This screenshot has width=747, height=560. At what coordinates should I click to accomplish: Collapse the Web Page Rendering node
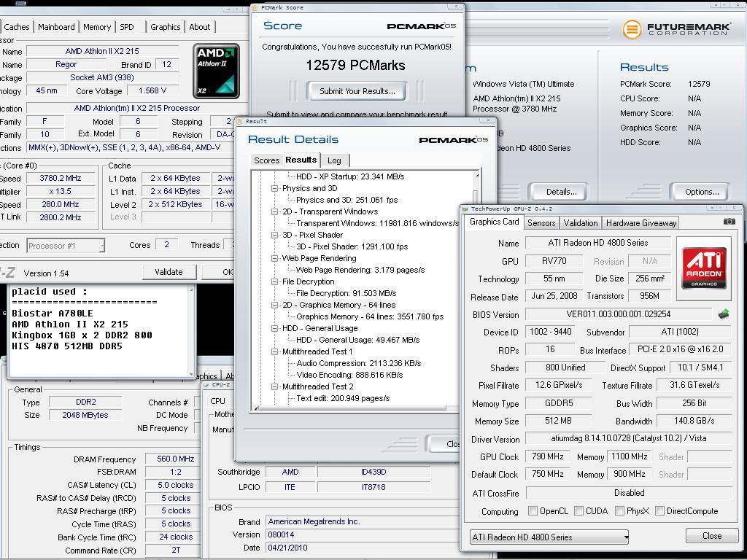tap(274, 259)
